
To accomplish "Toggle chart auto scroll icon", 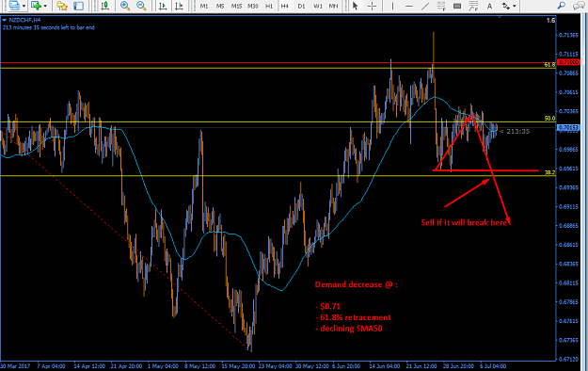I will pos(163,6).
